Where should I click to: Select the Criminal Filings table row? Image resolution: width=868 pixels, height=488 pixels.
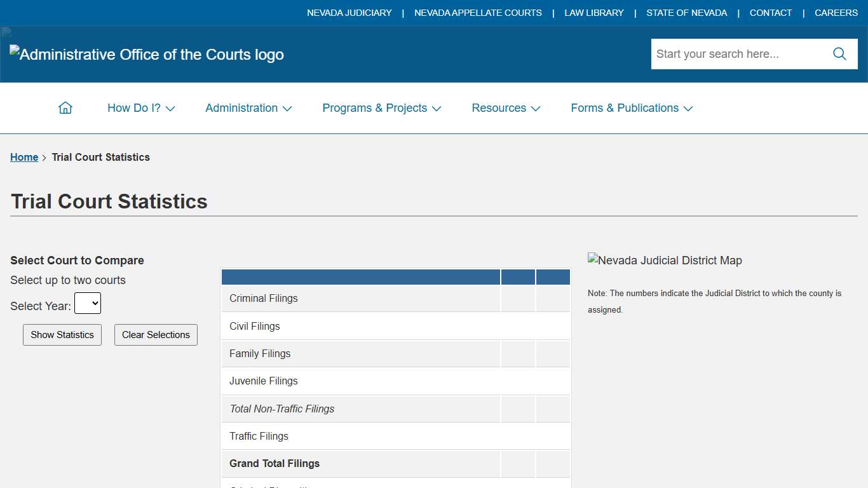[361, 298]
